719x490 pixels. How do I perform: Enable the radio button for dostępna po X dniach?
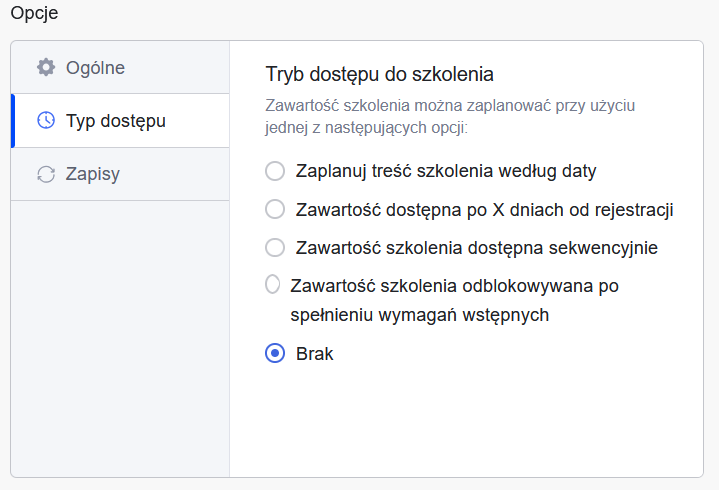pos(275,209)
